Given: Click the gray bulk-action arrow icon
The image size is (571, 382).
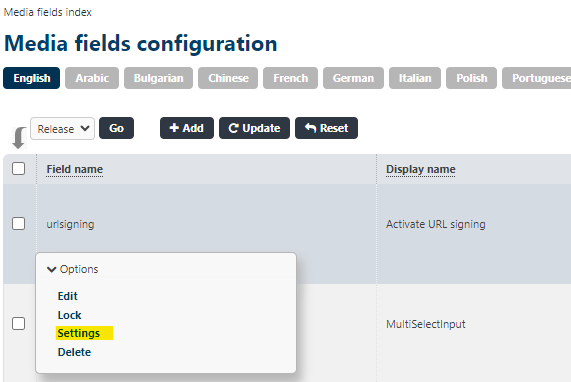Looking at the screenshot, I should 19,138.
